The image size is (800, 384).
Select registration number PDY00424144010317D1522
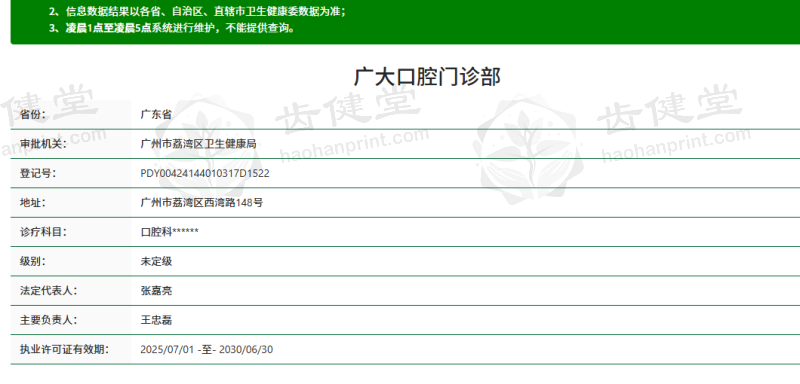pyautogui.click(x=205, y=173)
